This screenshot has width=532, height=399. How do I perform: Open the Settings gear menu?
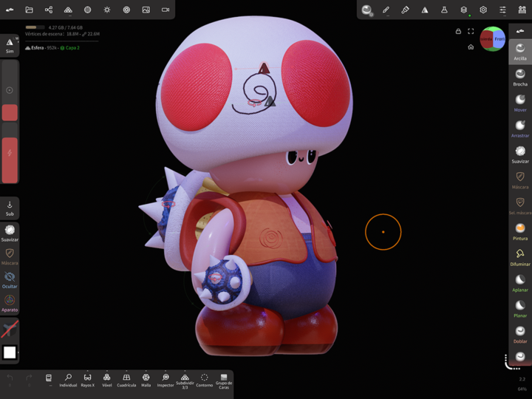click(483, 10)
